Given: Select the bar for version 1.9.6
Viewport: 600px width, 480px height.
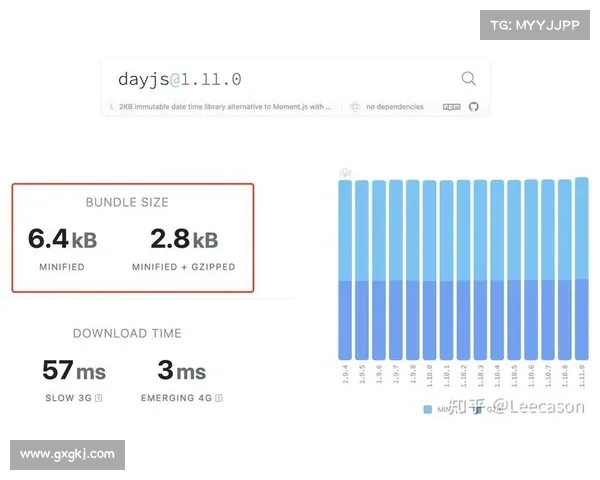Looking at the screenshot, I should pos(379,270).
